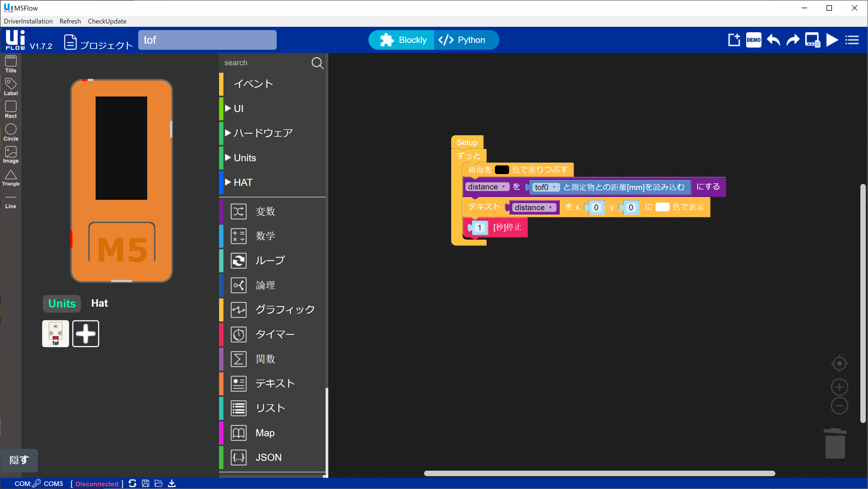The image size is (868, 489).
Task: Select the Hat toggle below device
Action: click(99, 303)
